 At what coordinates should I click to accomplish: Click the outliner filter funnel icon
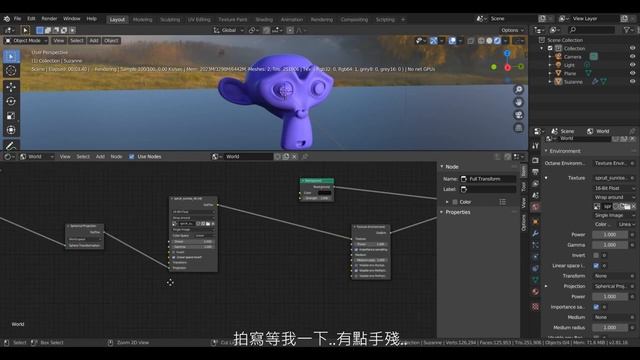[x=627, y=30]
